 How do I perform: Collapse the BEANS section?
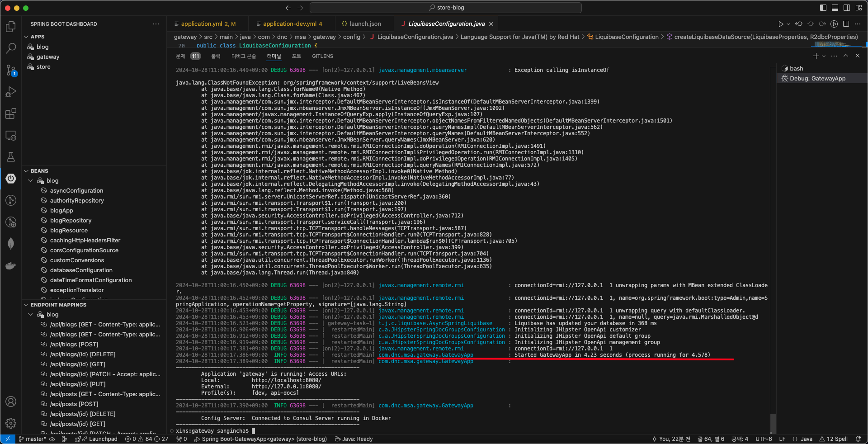[x=26, y=171]
